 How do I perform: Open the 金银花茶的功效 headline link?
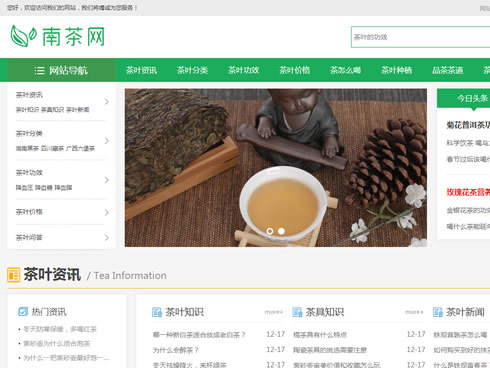(468, 210)
